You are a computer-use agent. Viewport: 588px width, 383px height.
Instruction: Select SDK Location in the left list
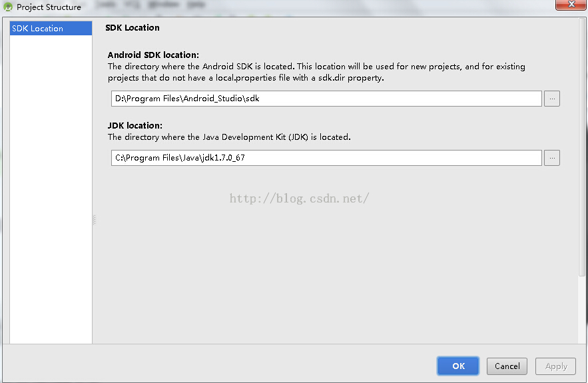click(51, 29)
